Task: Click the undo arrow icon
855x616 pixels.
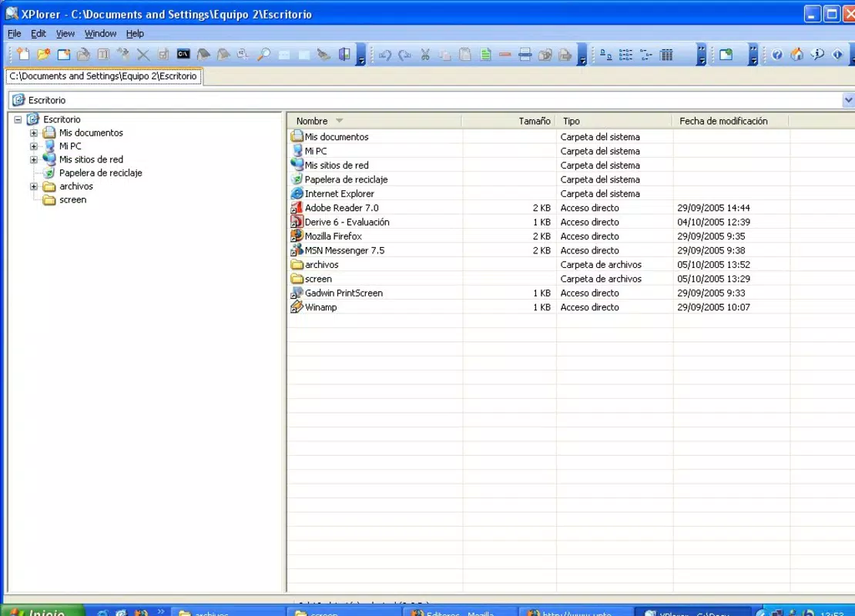Action: point(385,55)
